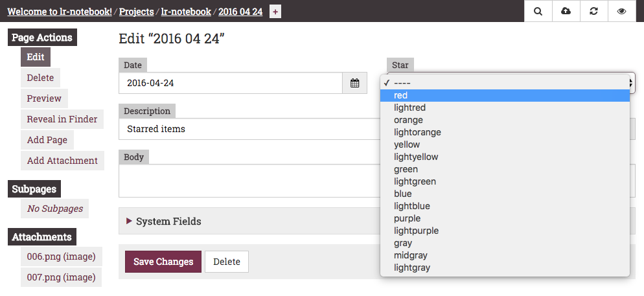Click the white Delete button beside Save
Screen dimensions: 644x296
[x=227, y=262]
